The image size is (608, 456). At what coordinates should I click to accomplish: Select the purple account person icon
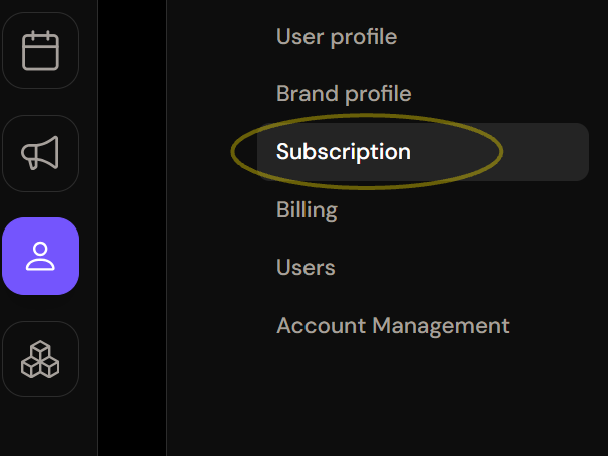point(40,256)
